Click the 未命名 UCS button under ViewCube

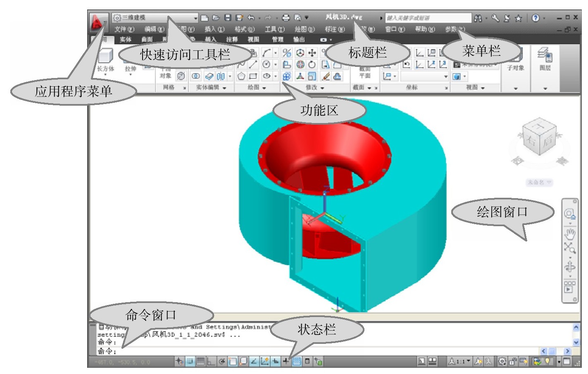539,182
